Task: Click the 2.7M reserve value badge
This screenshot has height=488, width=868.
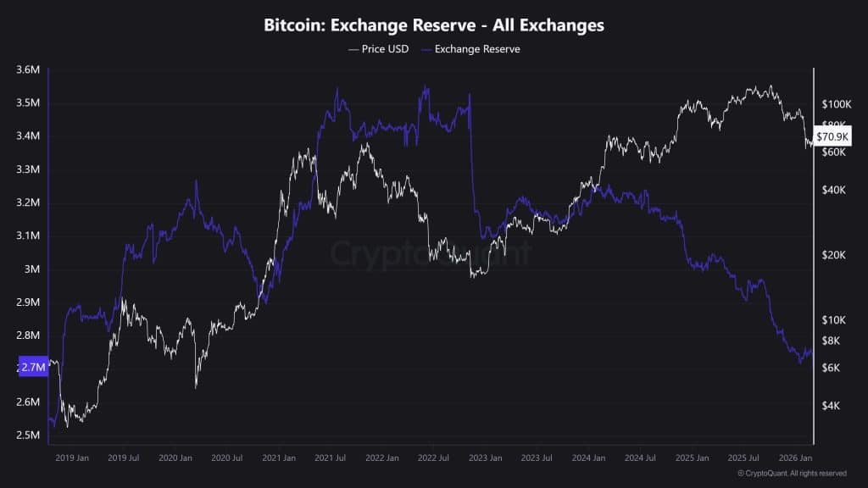Action: tap(33, 367)
